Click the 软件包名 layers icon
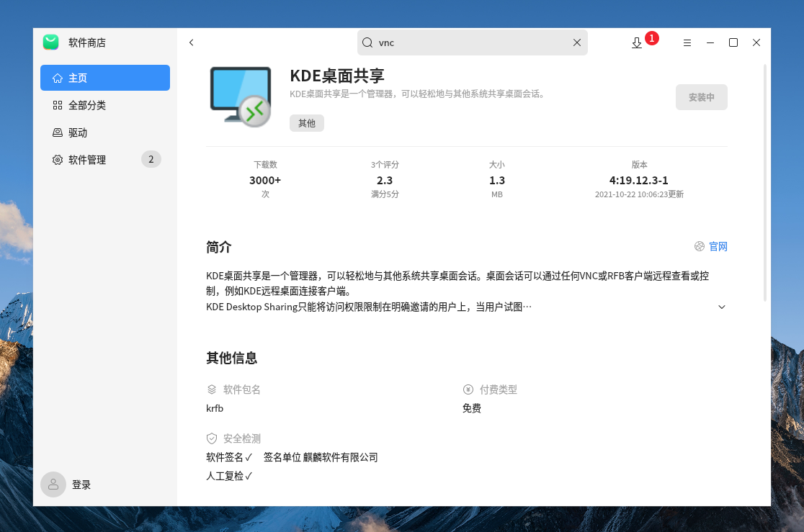The height and width of the screenshot is (532, 804). coord(212,389)
